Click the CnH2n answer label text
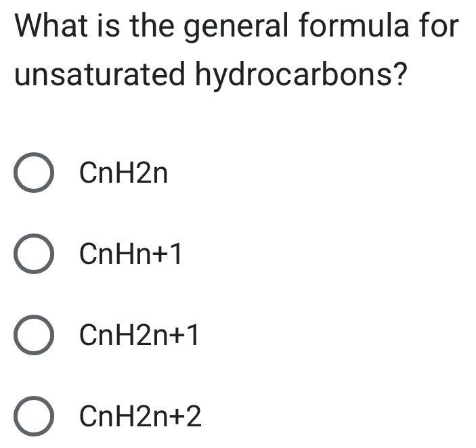 [x=123, y=175]
